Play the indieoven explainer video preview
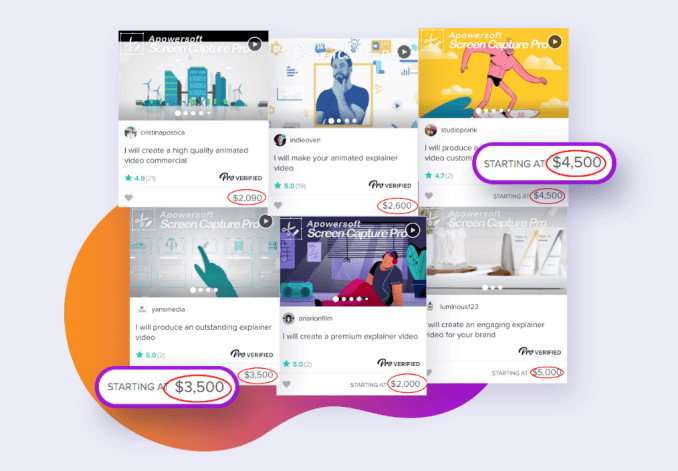This screenshot has width=678, height=471. (x=404, y=52)
